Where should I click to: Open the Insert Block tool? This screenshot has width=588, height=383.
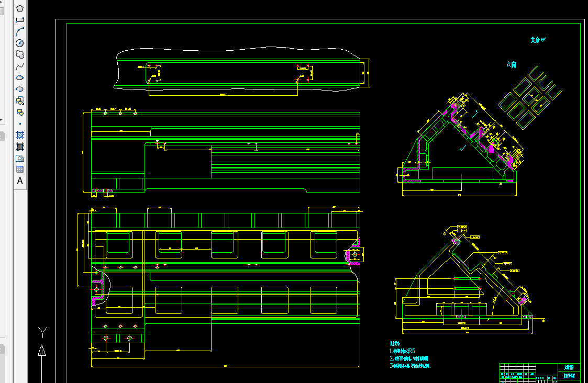tap(20, 100)
